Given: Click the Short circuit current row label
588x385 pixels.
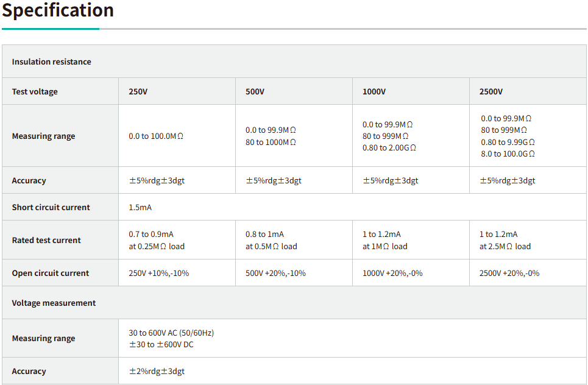Looking at the screenshot, I should pyautogui.click(x=51, y=207).
